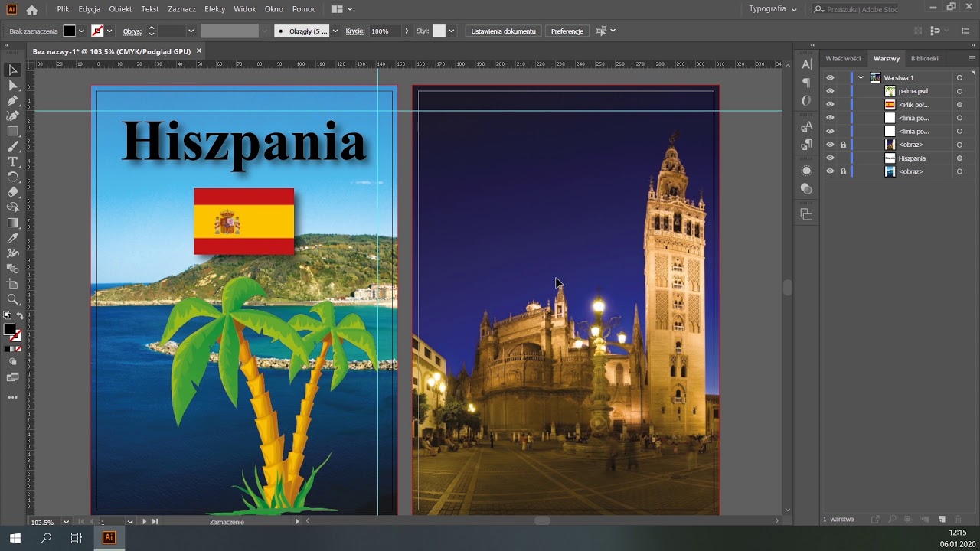Hide the Hiszpania text layer

(x=830, y=158)
